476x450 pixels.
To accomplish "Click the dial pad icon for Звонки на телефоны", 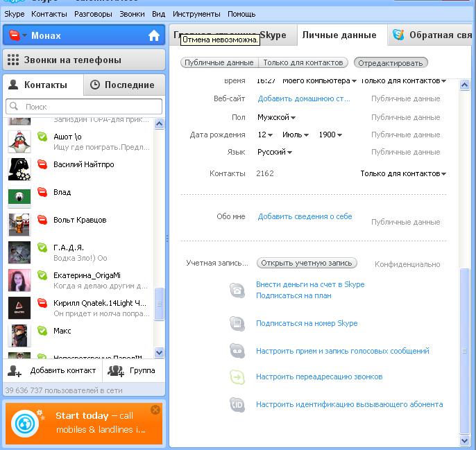I will [13, 60].
